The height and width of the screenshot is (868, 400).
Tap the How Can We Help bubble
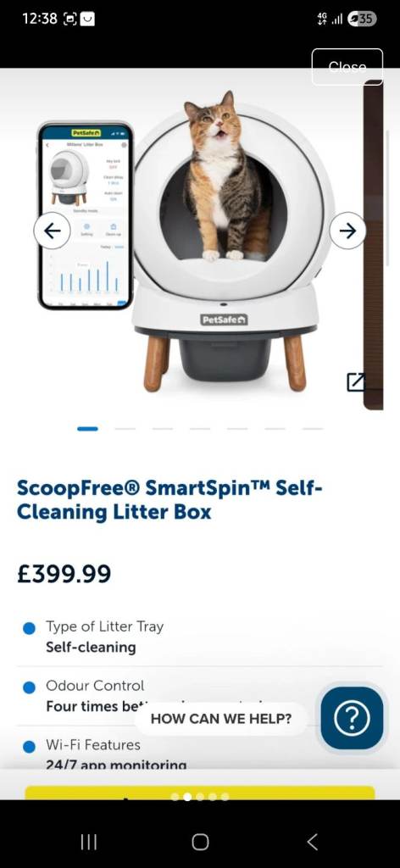(220, 719)
